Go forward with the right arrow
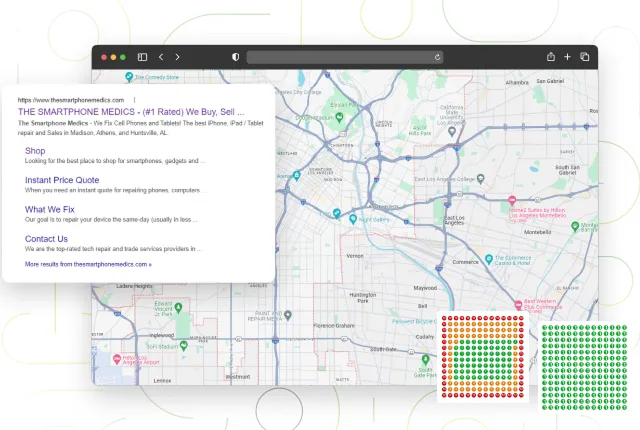 [x=177, y=57]
